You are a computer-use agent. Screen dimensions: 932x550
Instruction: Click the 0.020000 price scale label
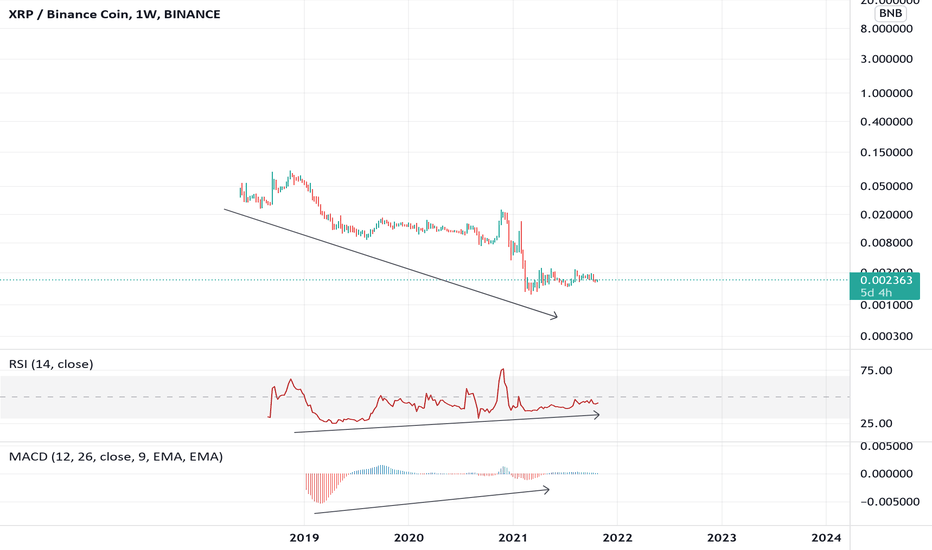[x=886, y=215]
